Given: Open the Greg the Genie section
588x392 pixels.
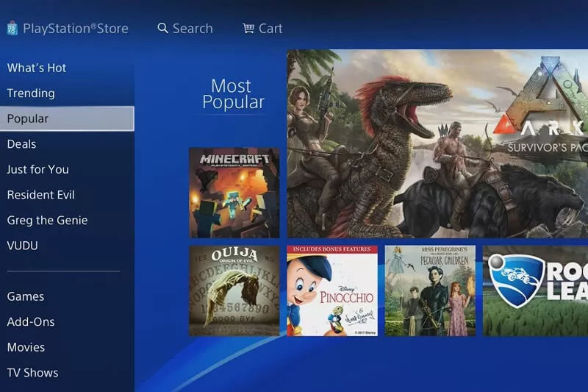Looking at the screenshot, I should (x=47, y=220).
